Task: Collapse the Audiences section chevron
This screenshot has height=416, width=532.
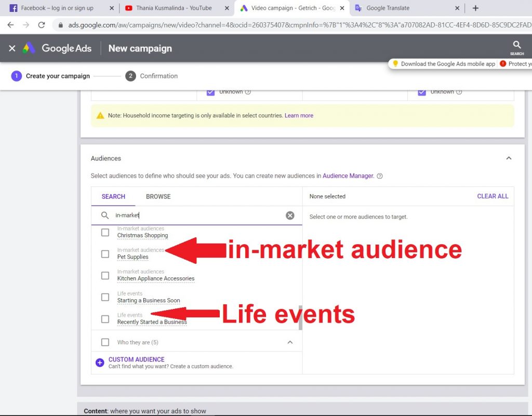Action: click(509, 158)
